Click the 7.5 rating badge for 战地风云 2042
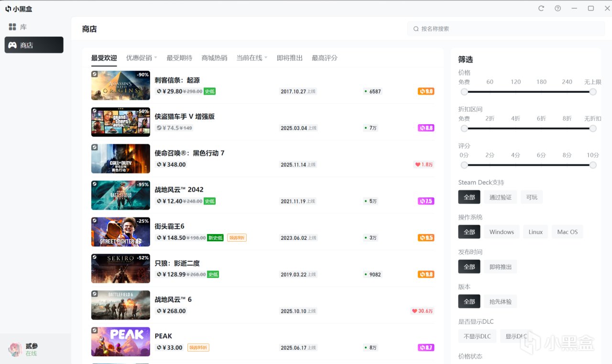Viewport: 612px width, 364px height. [426, 201]
